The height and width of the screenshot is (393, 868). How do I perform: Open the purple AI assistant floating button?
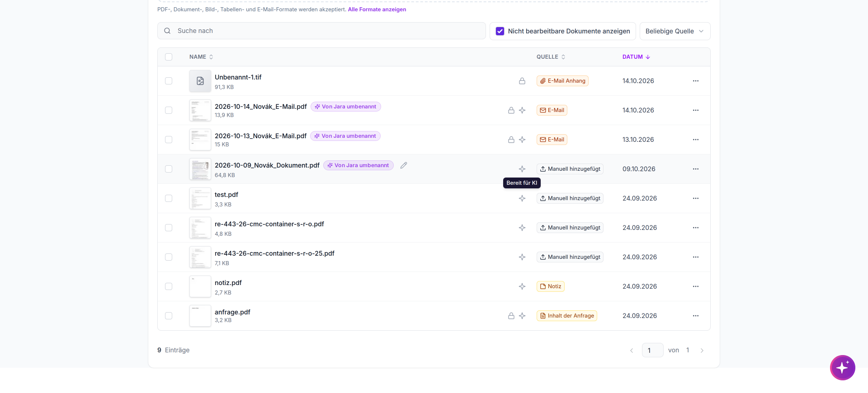click(843, 368)
